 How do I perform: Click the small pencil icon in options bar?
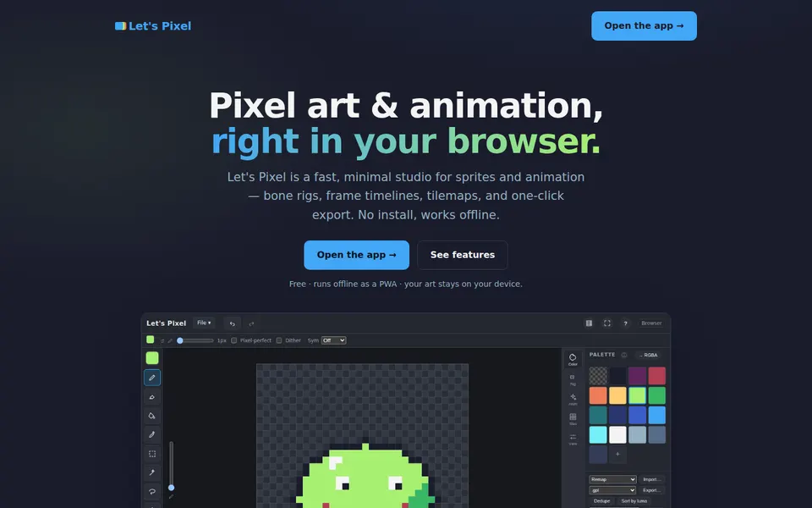coord(170,340)
